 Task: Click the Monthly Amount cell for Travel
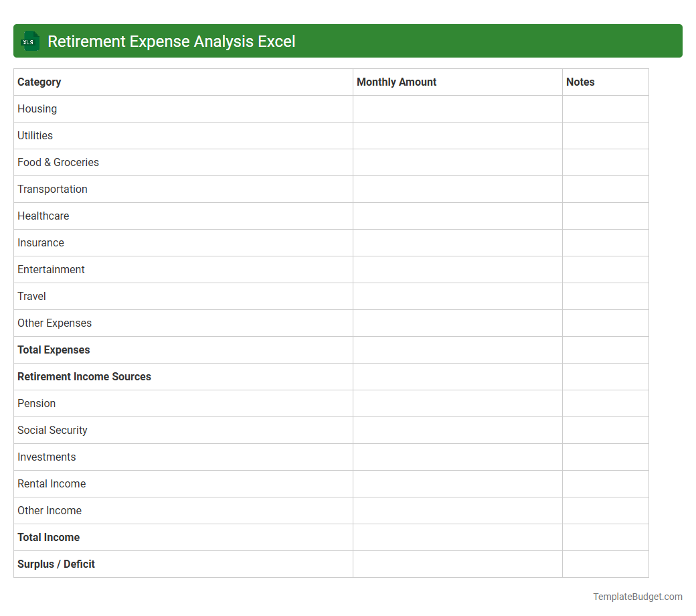click(457, 296)
